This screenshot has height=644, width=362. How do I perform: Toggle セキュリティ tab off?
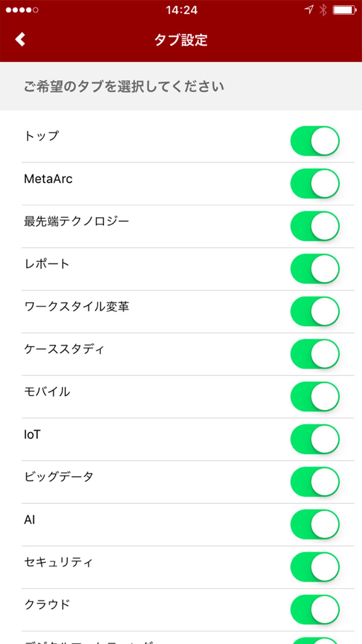click(x=315, y=567)
